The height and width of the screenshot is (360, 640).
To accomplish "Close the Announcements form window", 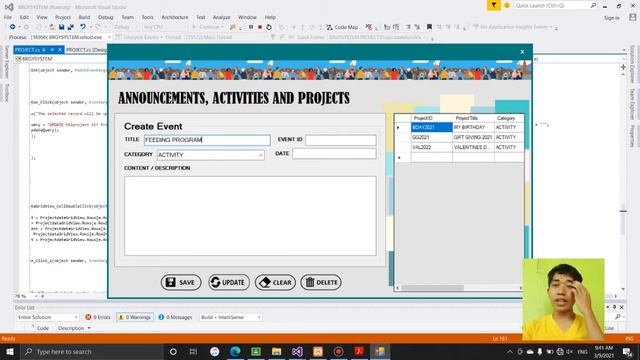I will coord(522,52).
